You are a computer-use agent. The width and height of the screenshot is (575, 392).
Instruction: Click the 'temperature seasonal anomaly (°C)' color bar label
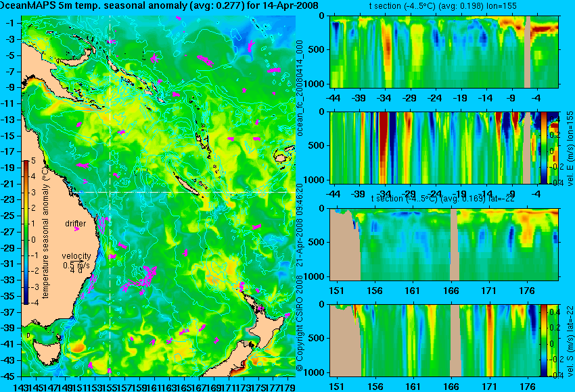[45, 232]
